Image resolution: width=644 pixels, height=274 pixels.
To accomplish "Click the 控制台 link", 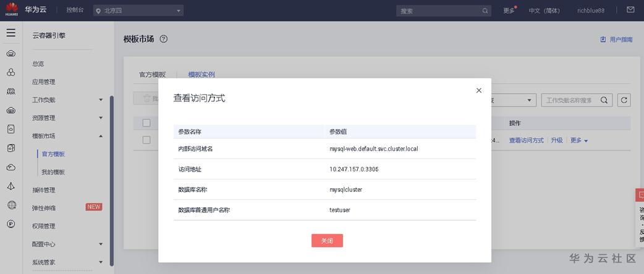I will tap(75, 10).
